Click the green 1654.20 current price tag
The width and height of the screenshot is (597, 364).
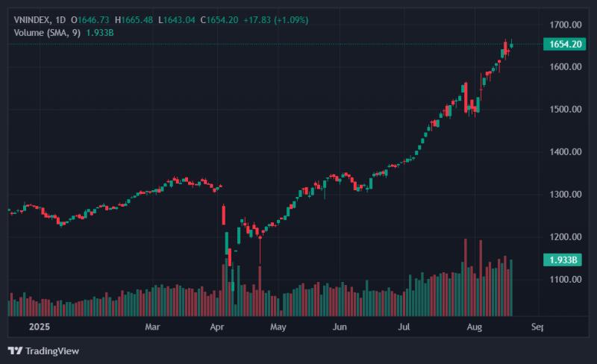pyautogui.click(x=564, y=44)
